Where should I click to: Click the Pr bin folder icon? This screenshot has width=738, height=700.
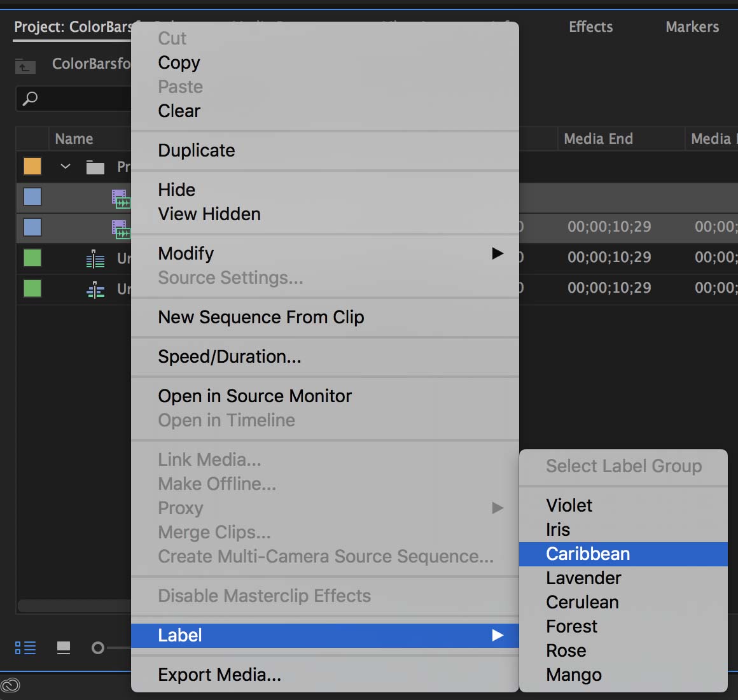click(x=94, y=166)
